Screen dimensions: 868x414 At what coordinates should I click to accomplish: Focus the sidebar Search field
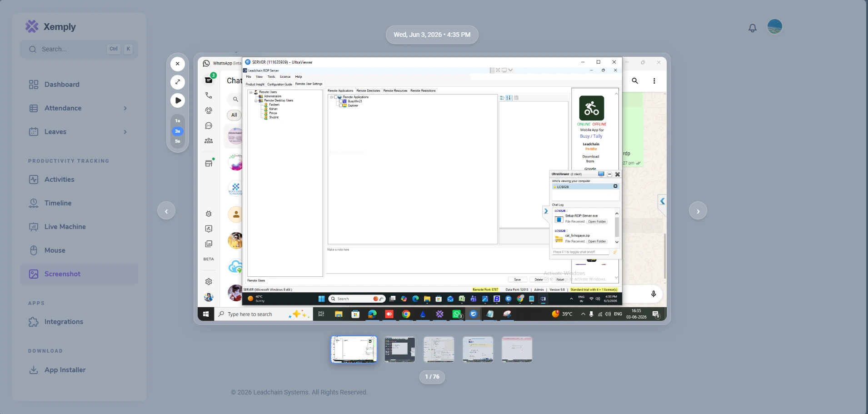pos(79,49)
